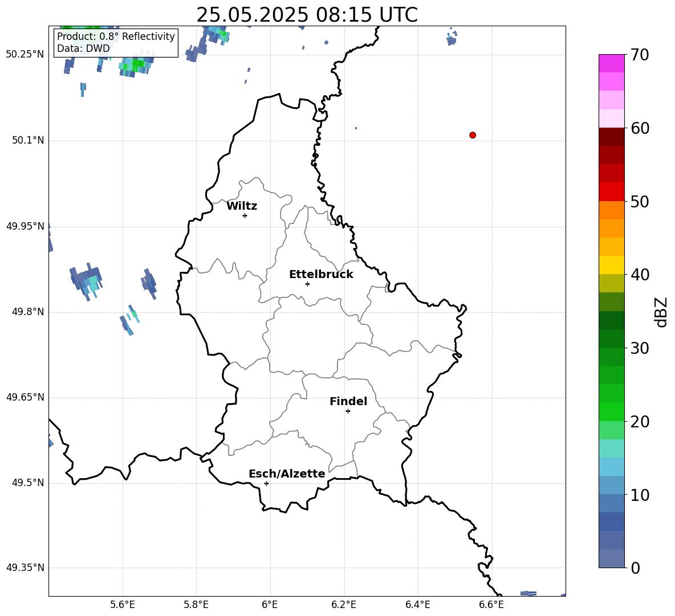Click the magenta segment atop the colorbar

(x=611, y=63)
